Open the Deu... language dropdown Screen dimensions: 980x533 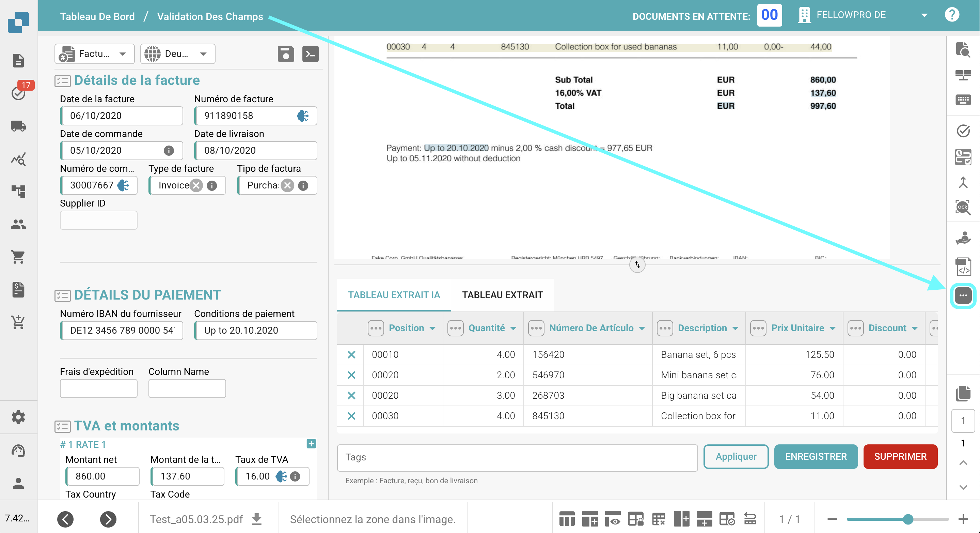(x=203, y=54)
